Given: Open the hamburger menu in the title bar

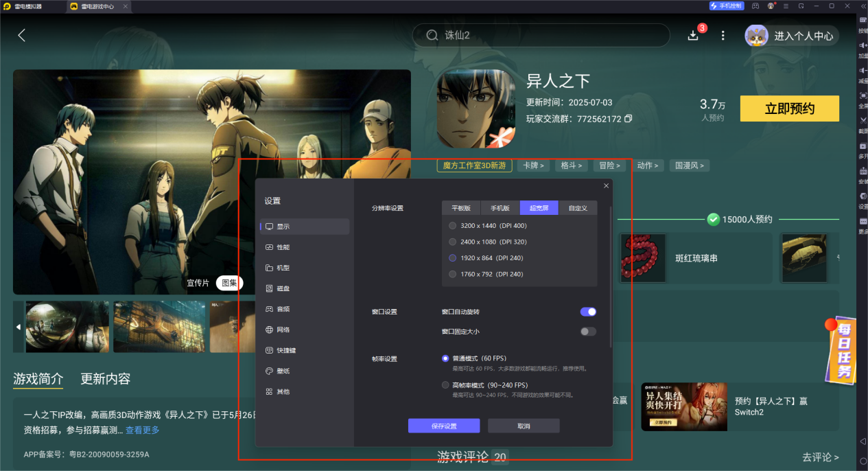Looking at the screenshot, I should tap(786, 5).
